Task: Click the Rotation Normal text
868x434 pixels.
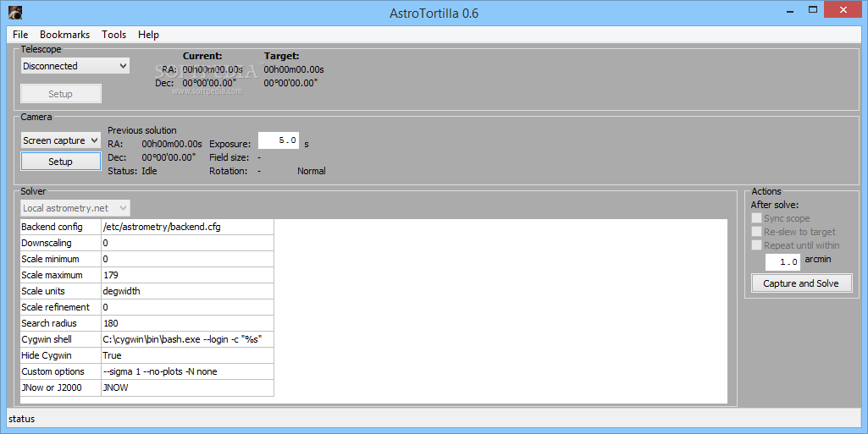Action: (x=311, y=171)
